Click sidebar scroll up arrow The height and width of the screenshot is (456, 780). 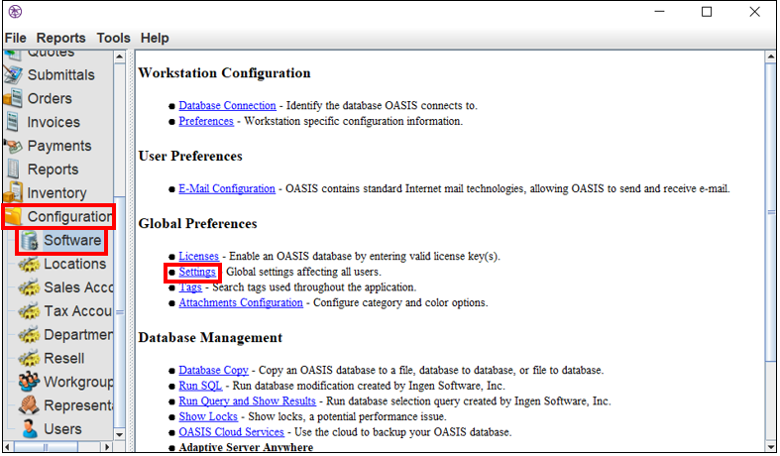point(119,57)
